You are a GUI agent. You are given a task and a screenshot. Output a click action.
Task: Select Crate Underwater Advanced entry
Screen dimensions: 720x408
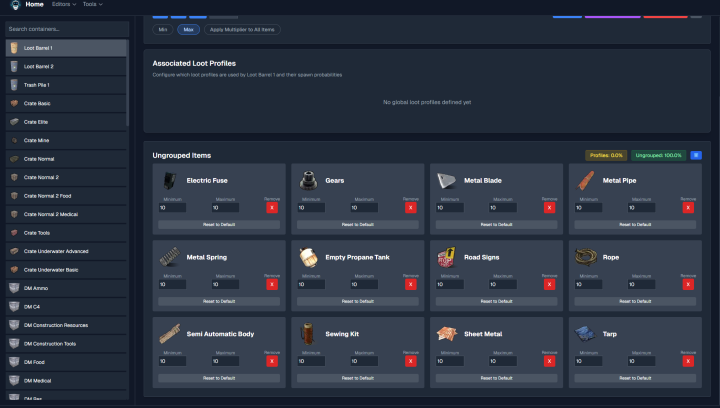(66, 251)
